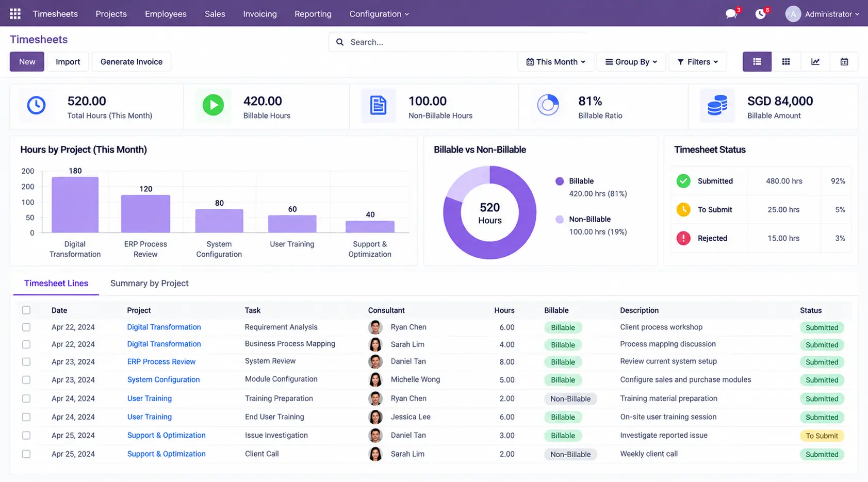Click the Non-Billable legend color dot
Screen dimensions: 868x482
(x=560, y=219)
